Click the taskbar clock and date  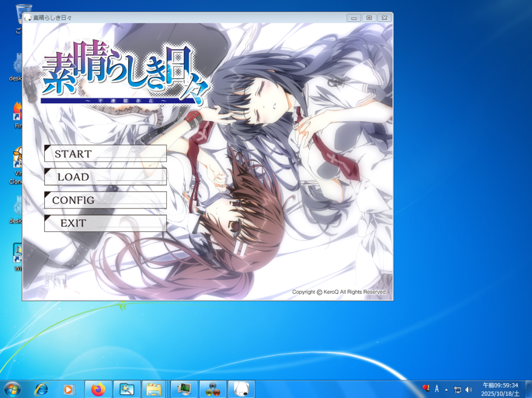pyautogui.click(x=501, y=389)
